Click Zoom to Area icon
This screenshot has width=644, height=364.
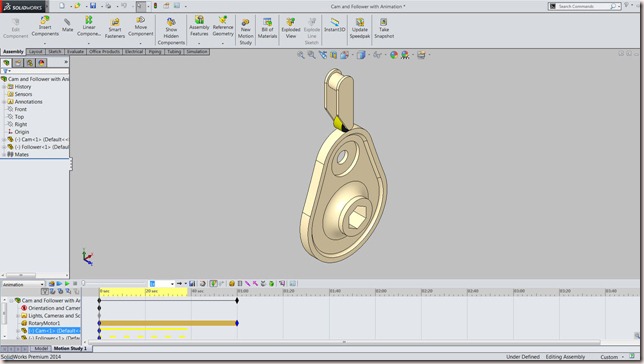(x=311, y=55)
